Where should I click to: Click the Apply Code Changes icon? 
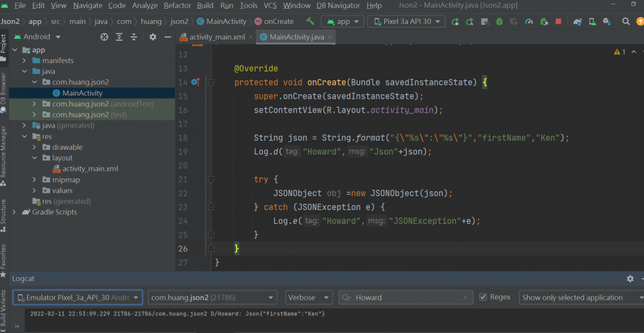(x=485, y=21)
